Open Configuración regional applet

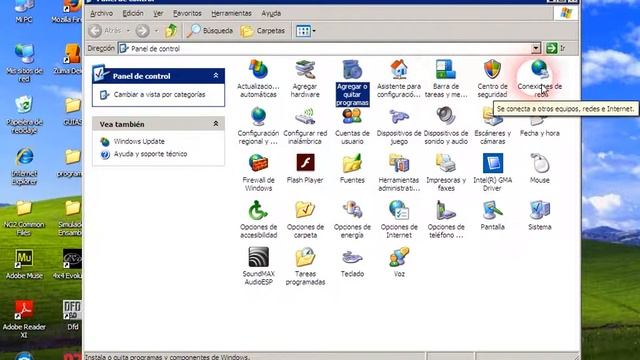[258, 126]
